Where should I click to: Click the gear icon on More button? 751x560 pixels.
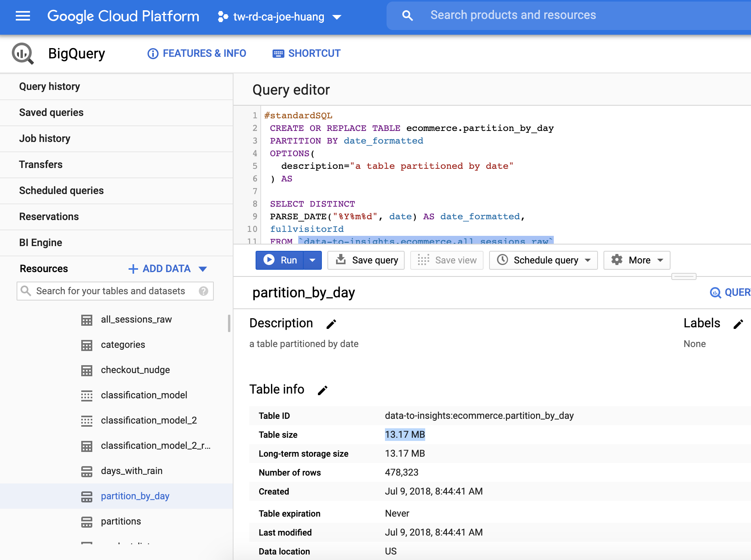(x=617, y=260)
